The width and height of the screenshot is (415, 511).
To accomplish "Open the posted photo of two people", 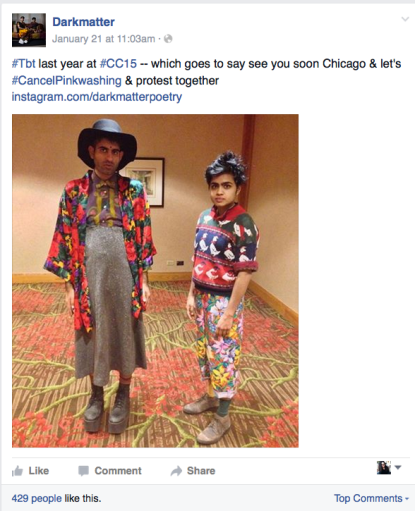I will click(x=155, y=281).
